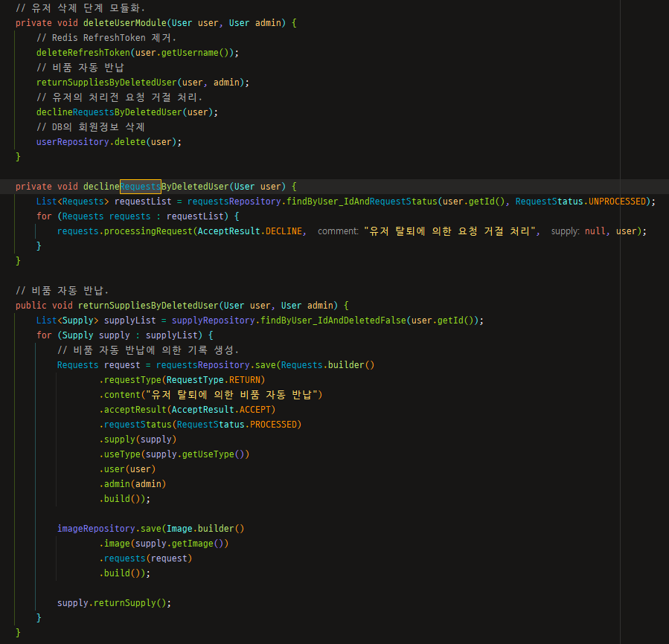
Task: Click getUsername() inside the deleteRefreshToken call
Action: click(196, 53)
